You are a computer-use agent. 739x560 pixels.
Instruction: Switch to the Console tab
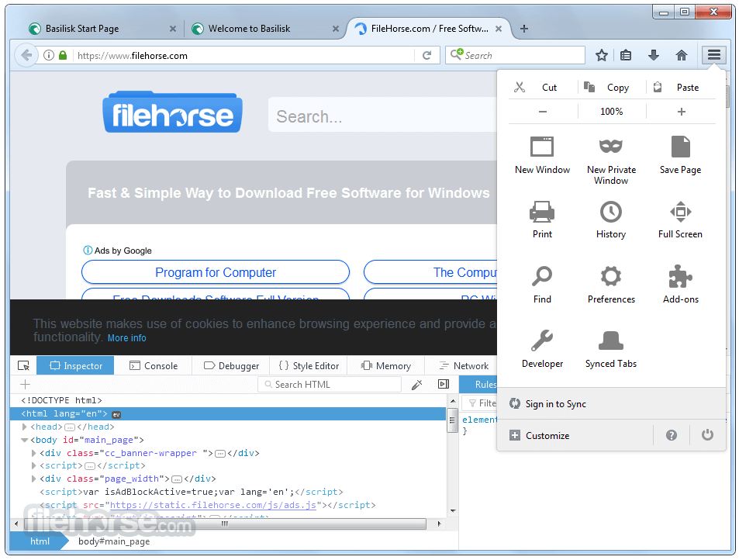[x=154, y=366]
